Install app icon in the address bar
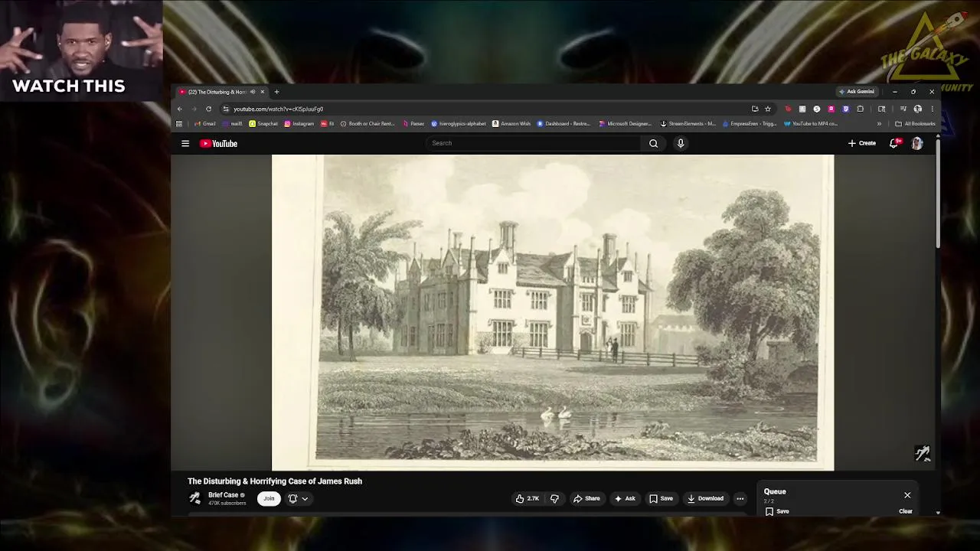980x551 pixels. click(755, 109)
